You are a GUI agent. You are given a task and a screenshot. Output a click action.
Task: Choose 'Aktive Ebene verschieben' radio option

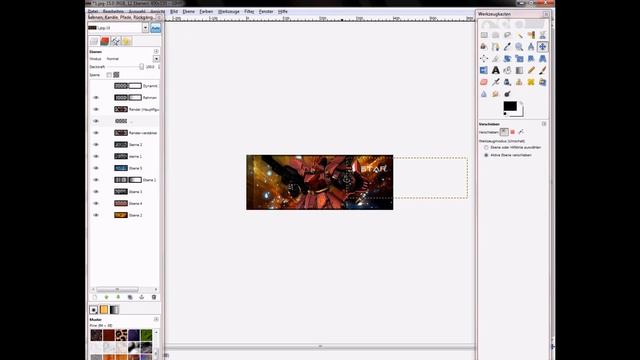click(x=486, y=155)
